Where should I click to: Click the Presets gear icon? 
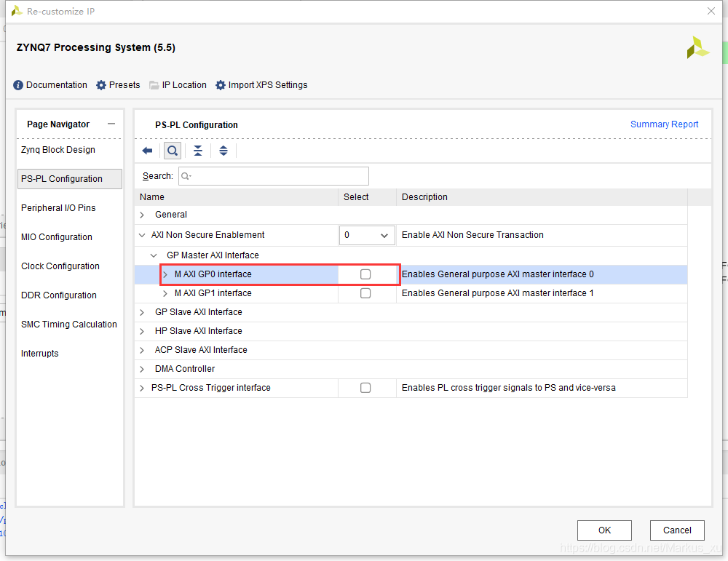tap(100, 85)
